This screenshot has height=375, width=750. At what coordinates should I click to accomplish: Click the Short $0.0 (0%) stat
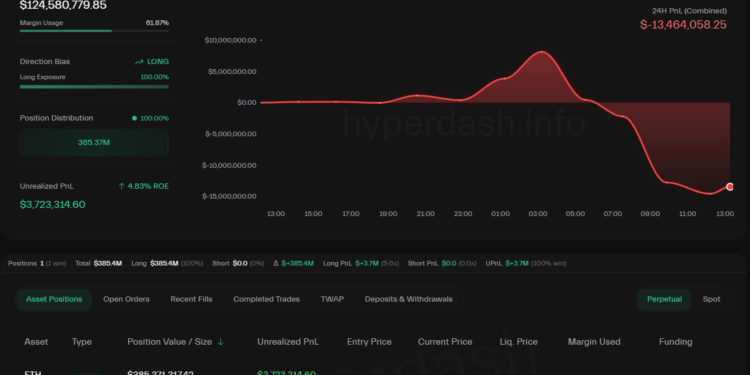tap(238, 264)
